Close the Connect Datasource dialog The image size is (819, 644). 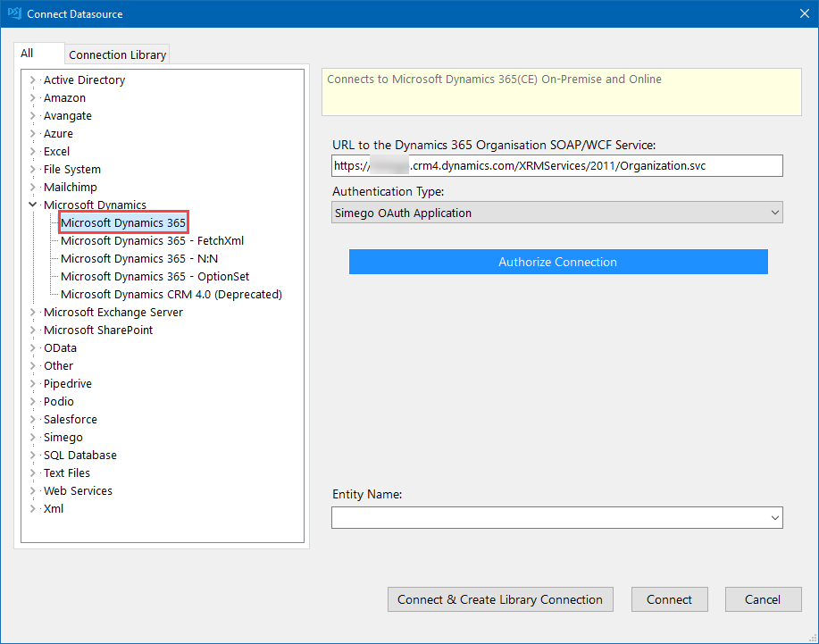805,13
